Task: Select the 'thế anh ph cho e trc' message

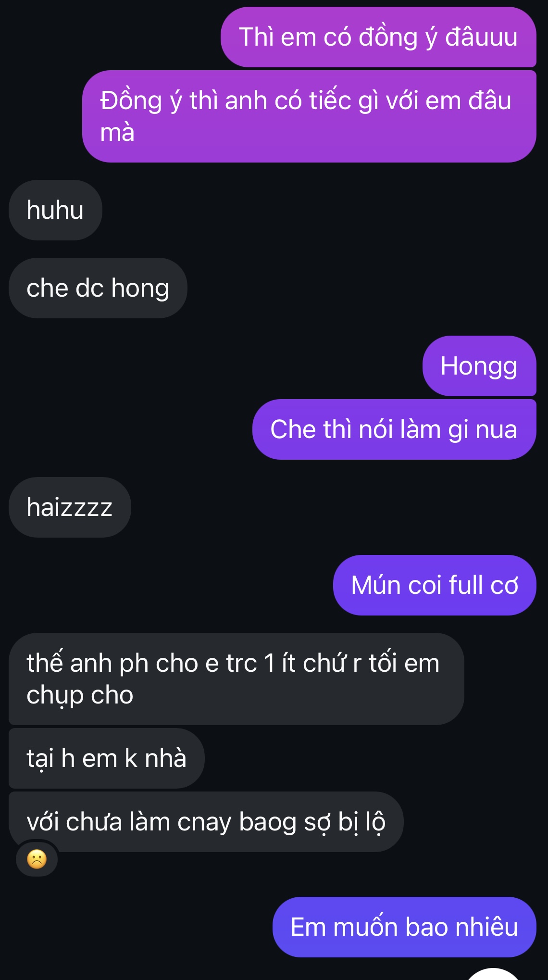Action: [x=237, y=679]
